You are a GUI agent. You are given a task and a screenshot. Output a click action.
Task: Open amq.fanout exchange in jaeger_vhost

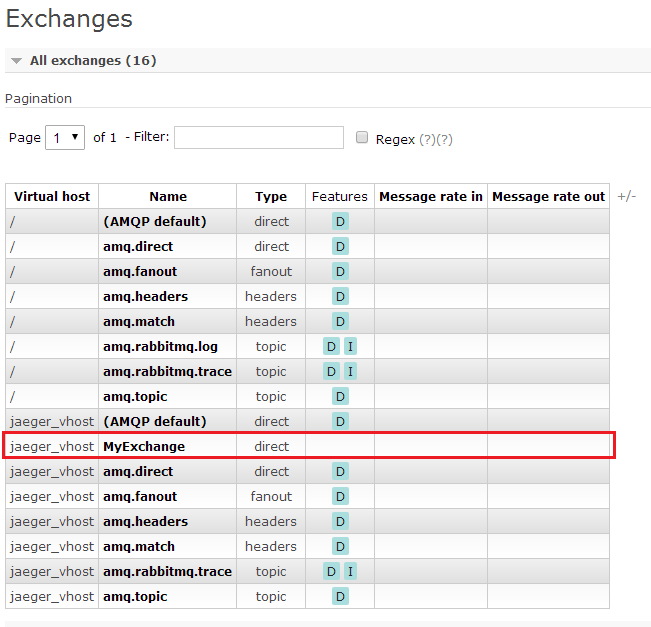pyautogui.click(x=140, y=496)
